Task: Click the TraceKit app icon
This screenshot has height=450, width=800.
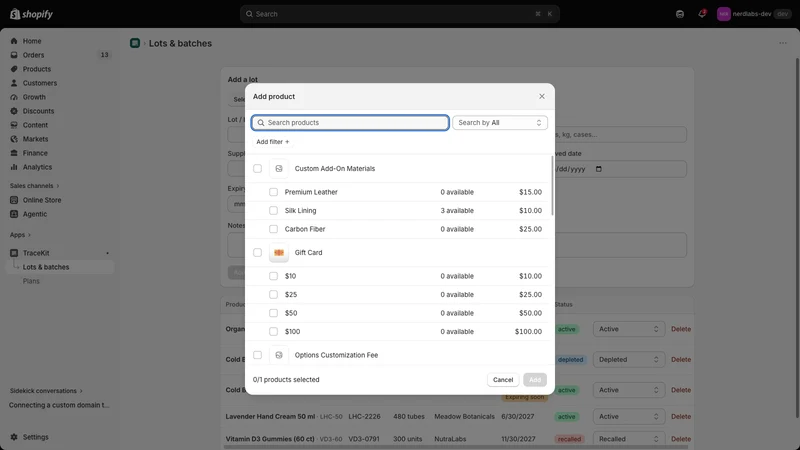Action: click(x=14, y=253)
